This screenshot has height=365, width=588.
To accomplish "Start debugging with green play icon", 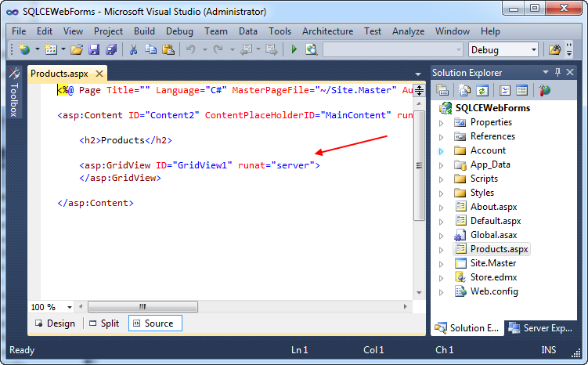I will pos(294,49).
